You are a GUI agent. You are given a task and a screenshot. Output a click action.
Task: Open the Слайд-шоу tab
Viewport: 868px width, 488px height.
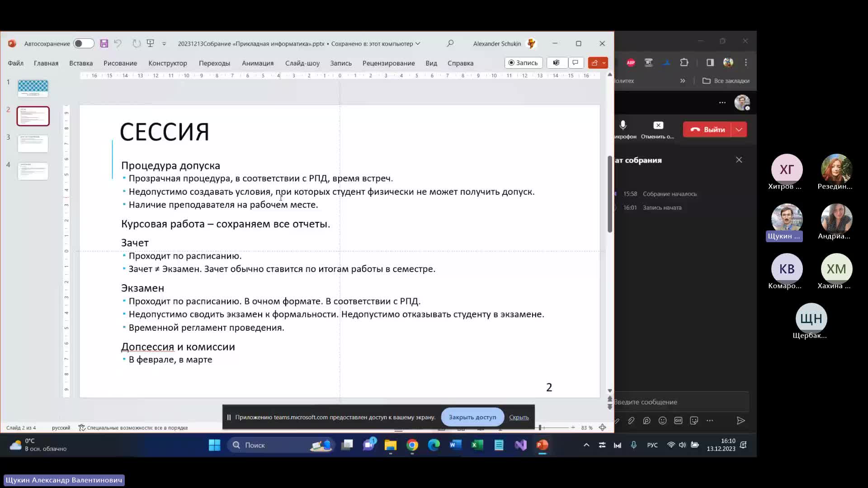[x=302, y=63]
